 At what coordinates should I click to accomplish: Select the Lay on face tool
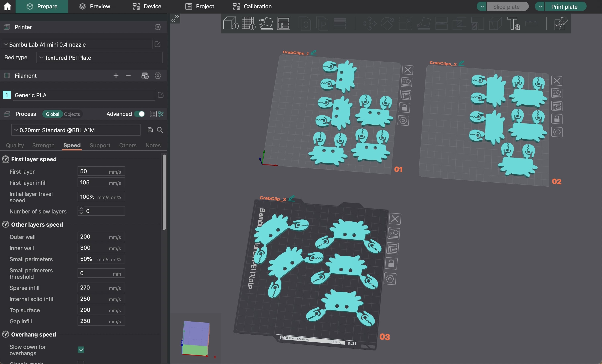[424, 23]
